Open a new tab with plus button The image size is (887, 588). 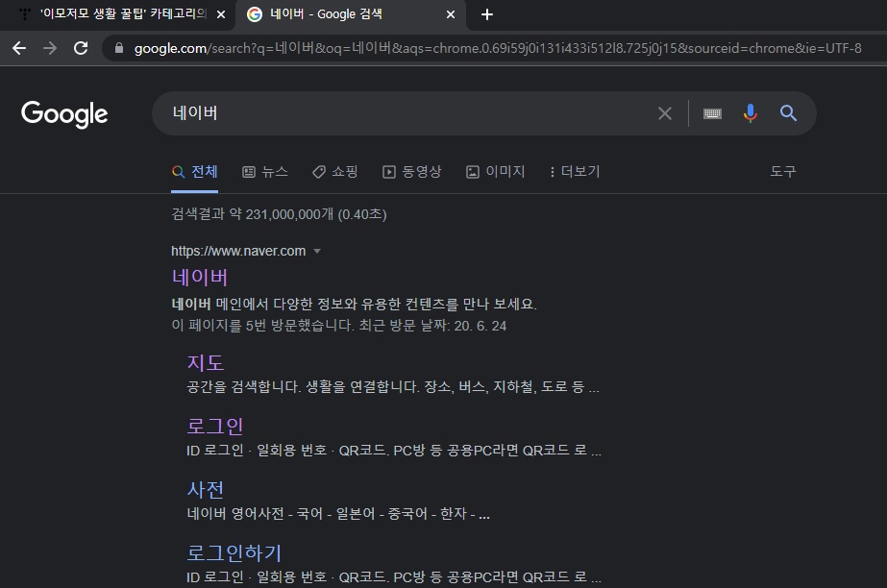487,14
